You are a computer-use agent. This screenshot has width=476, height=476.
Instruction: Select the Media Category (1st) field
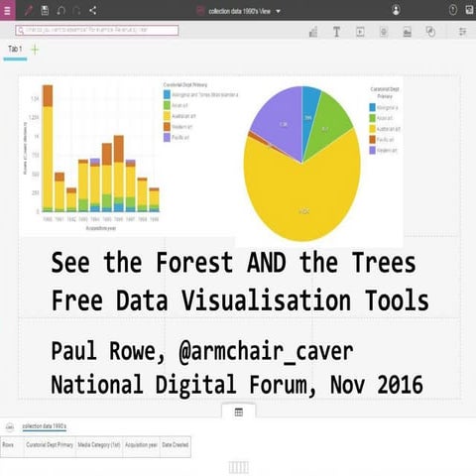point(99,445)
